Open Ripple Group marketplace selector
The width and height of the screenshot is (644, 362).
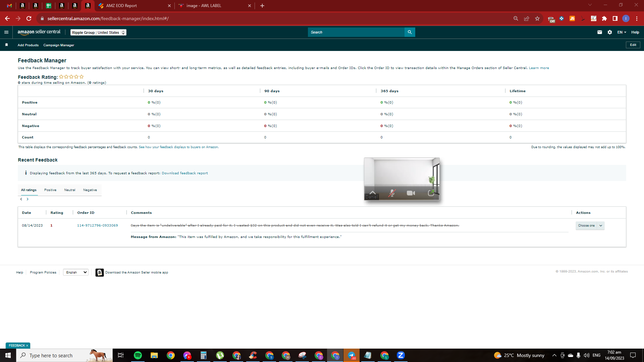(x=98, y=33)
